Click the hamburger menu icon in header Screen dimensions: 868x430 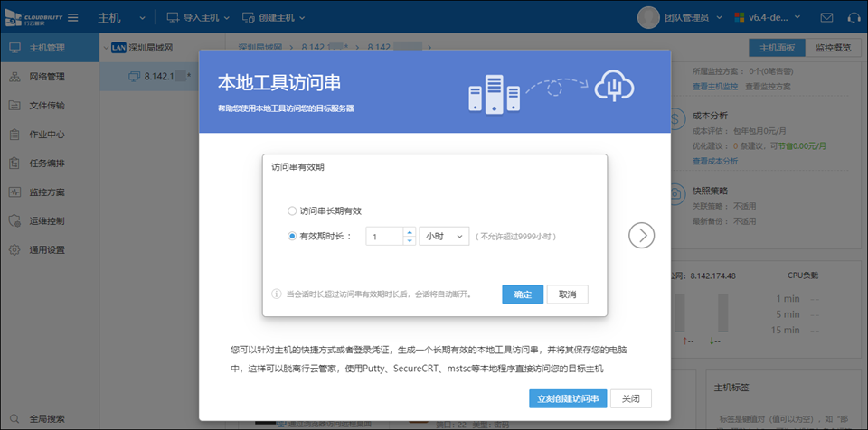pyautogui.click(x=72, y=17)
